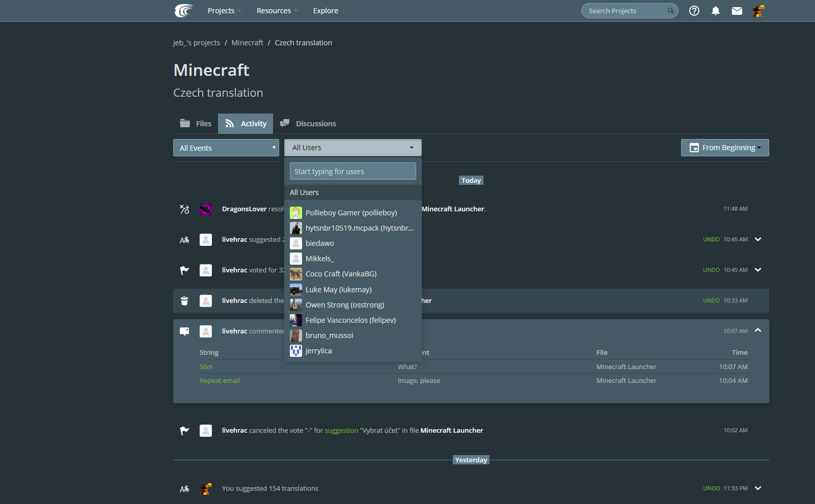
Task: Open the Projects menu
Action: (224, 11)
